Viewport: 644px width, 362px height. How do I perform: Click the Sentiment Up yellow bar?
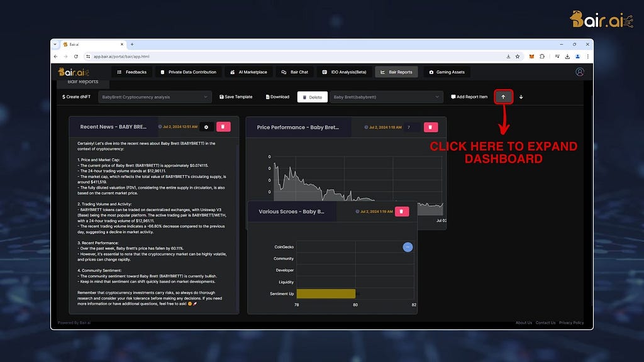coord(326,293)
